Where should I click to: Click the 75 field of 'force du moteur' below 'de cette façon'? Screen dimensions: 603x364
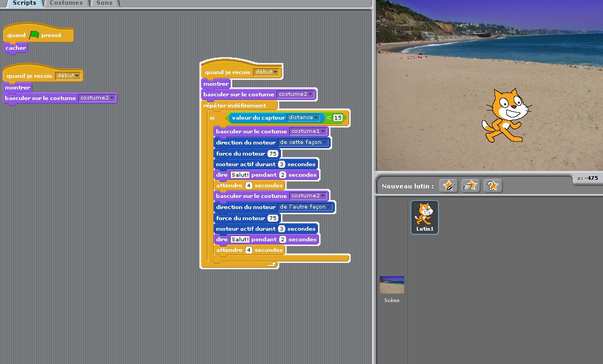272,153
